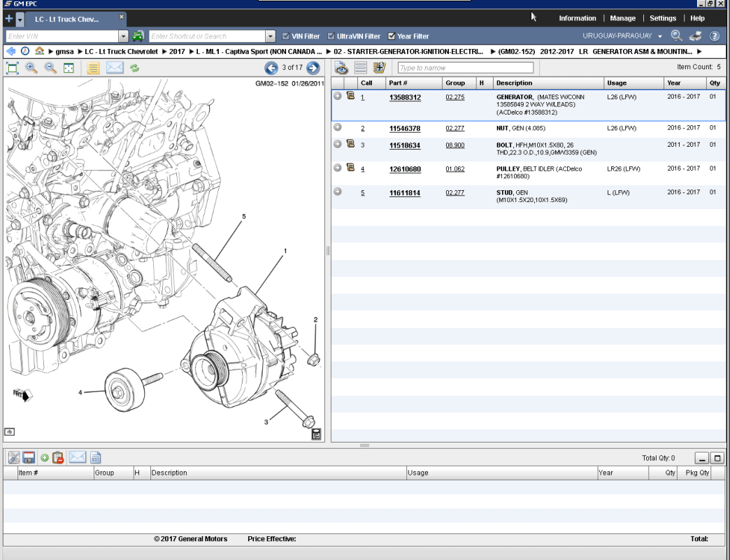Switch to the LC - Lt Truck Chev tab
This screenshot has height=560, width=730.
[66, 19]
